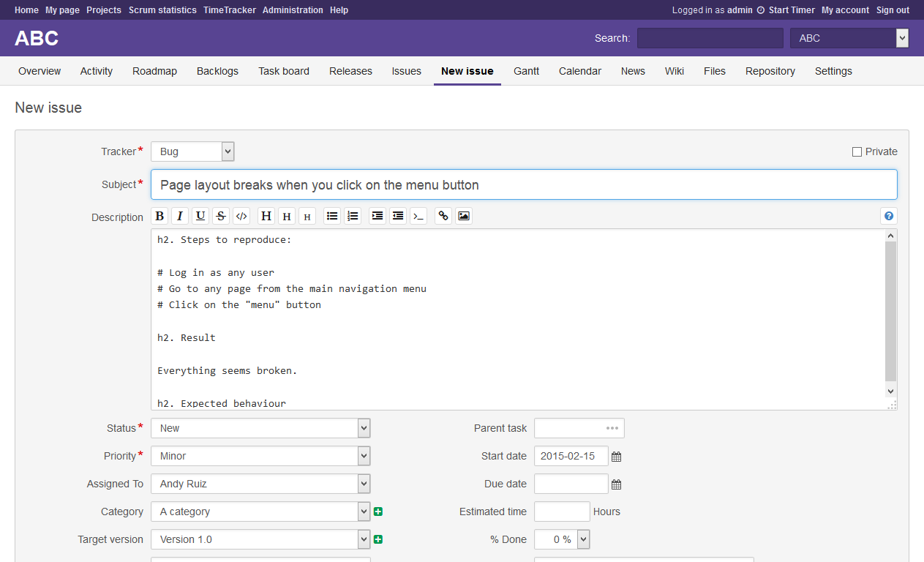Open text formatting help icon
This screenshot has height=562, width=924.
tap(889, 216)
